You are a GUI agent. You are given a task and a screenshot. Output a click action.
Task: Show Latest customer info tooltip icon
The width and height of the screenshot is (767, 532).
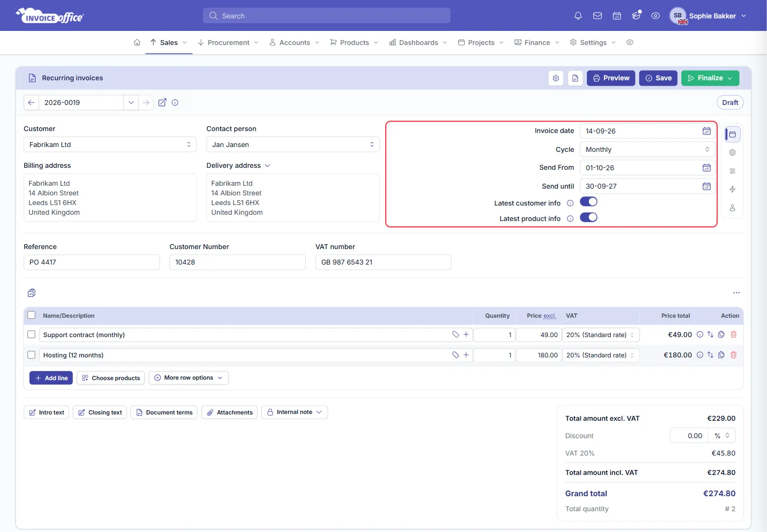(570, 203)
